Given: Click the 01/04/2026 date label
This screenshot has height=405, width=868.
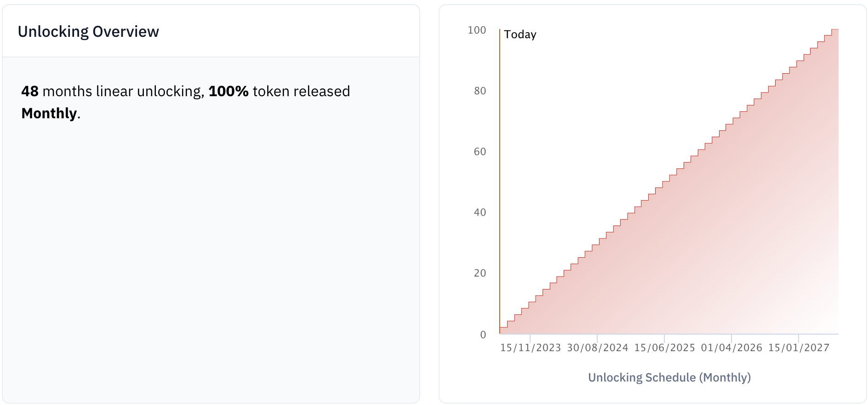Looking at the screenshot, I should point(731,348).
